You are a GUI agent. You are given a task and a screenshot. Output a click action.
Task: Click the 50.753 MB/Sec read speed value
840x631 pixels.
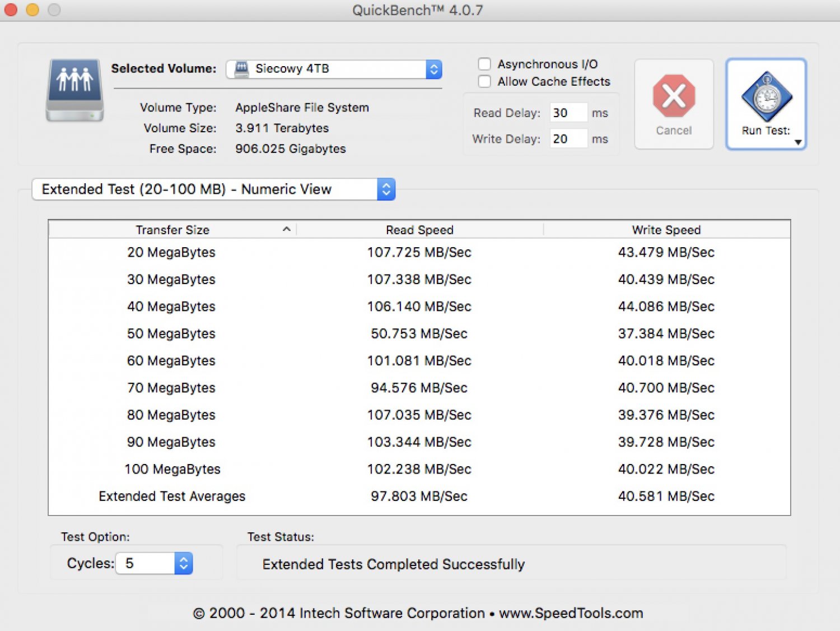click(419, 333)
